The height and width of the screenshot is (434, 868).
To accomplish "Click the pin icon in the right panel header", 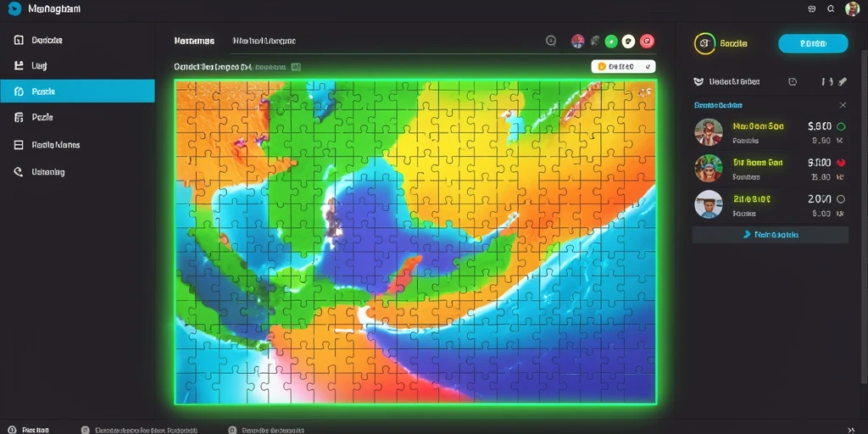I will point(843,81).
